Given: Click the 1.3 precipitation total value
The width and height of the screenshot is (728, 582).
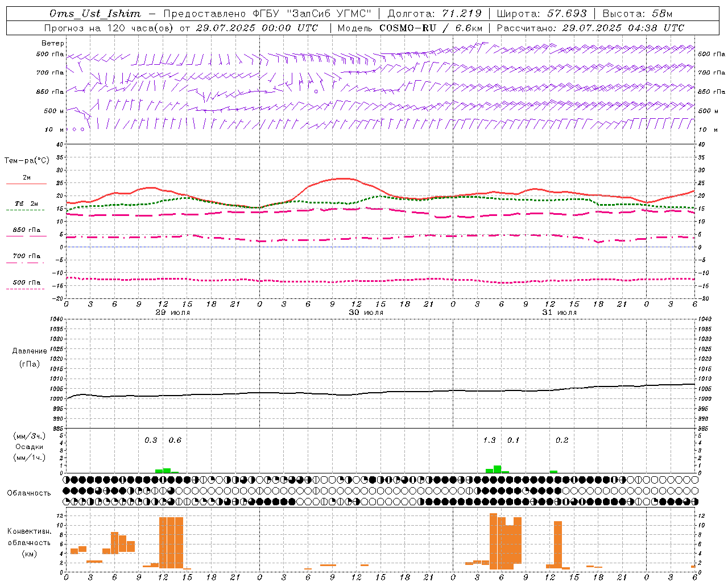Looking at the screenshot, I should [489, 440].
